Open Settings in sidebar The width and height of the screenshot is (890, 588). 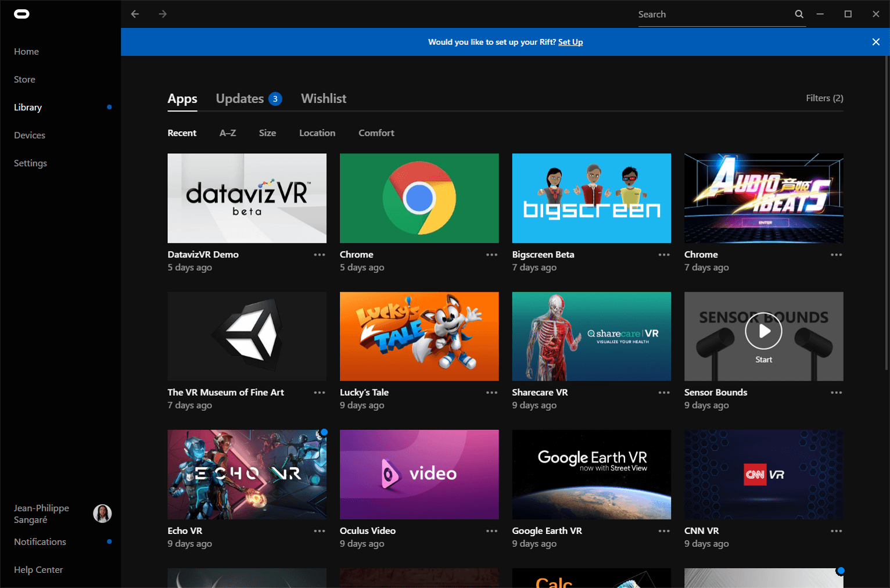[30, 163]
